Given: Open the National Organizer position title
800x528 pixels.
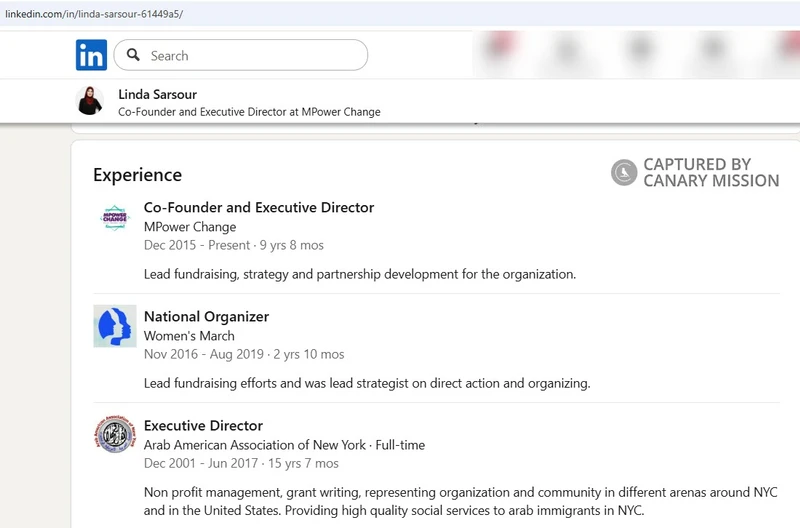Looking at the screenshot, I should pos(206,317).
